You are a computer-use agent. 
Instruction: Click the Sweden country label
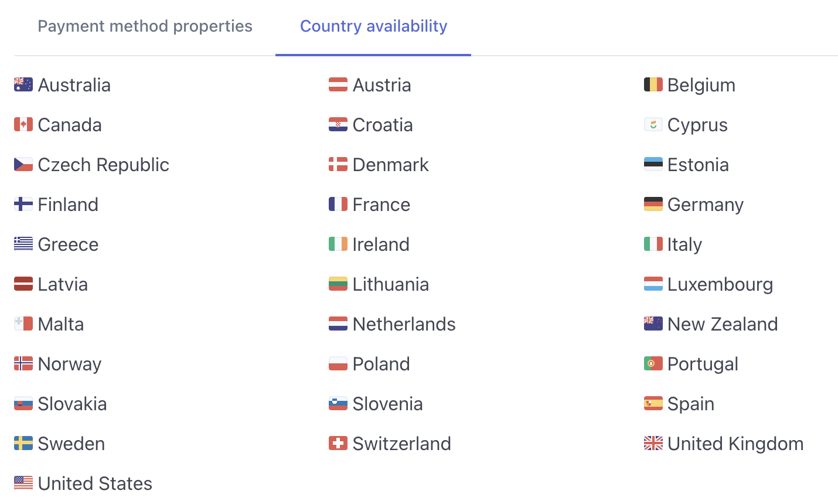(71, 444)
